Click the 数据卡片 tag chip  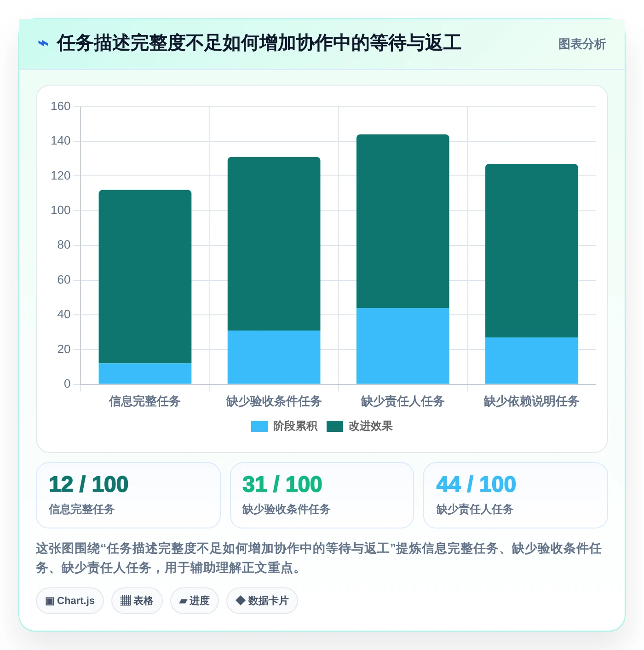pos(262,601)
